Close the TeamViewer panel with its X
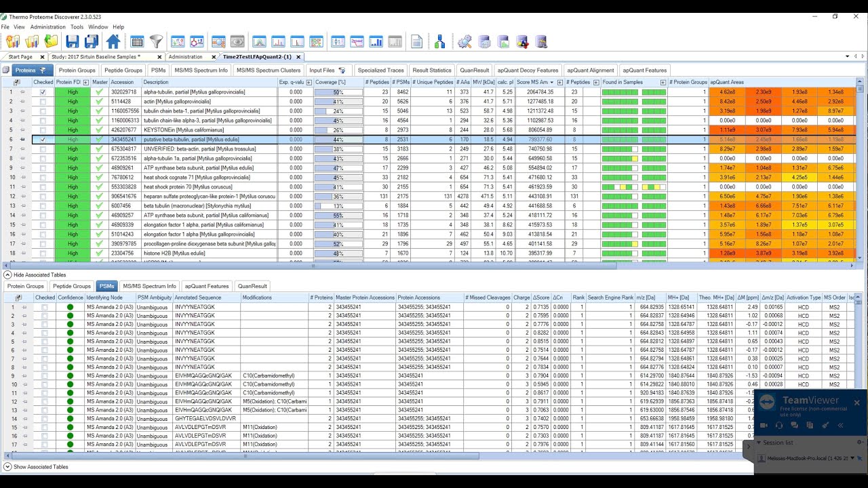Screen dimensions: 868x488 click(856, 403)
